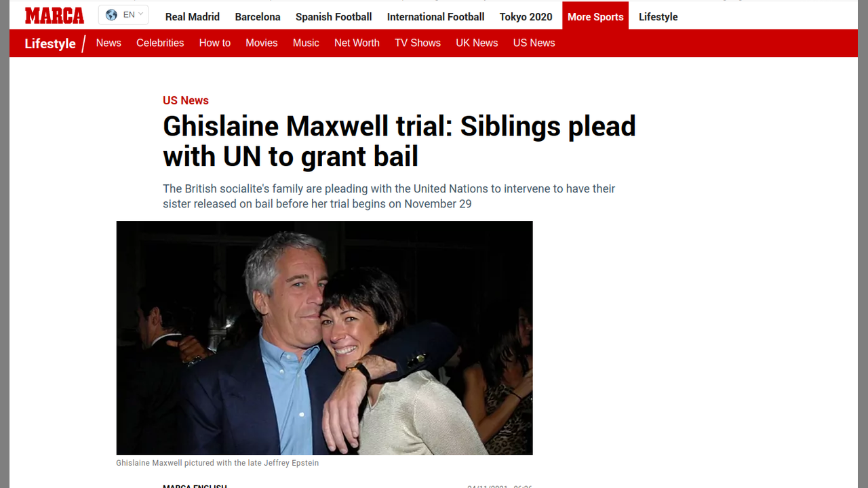This screenshot has height=488, width=868.
Task: Click the article photo of Maxwell and Epstein
Action: click(x=324, y=338)
